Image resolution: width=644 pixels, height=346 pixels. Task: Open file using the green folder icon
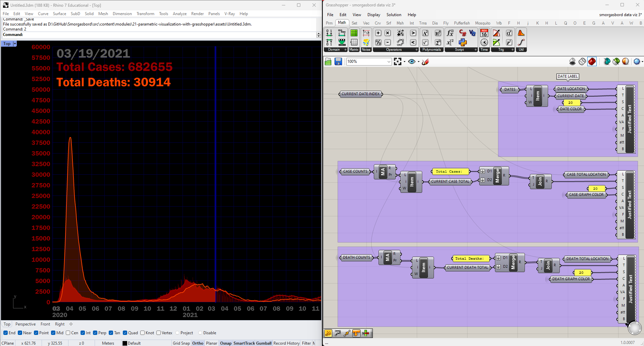[328, 61]
